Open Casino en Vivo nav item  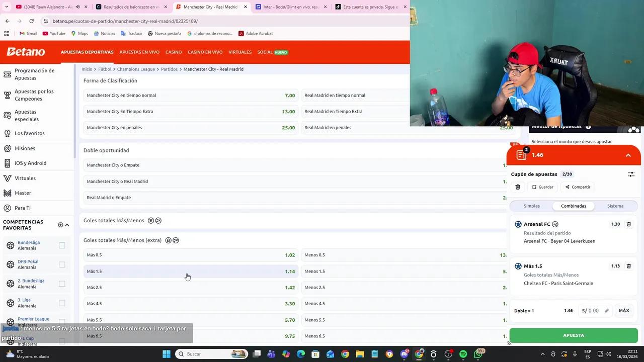coord(205,52)
